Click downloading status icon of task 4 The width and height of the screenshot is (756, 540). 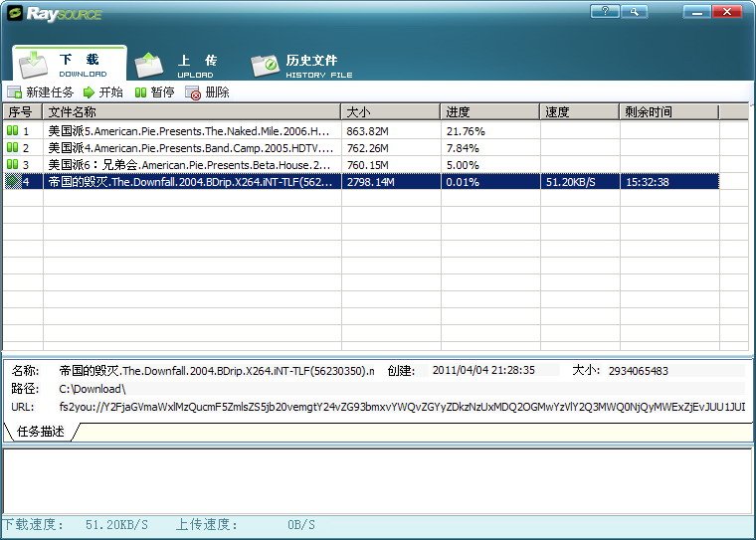[x=13, y=181]
